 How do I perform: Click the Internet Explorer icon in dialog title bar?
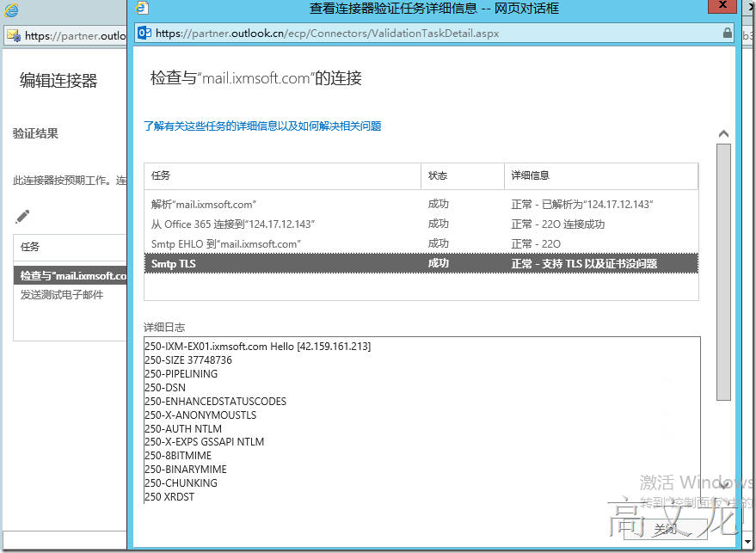[142, 8]
